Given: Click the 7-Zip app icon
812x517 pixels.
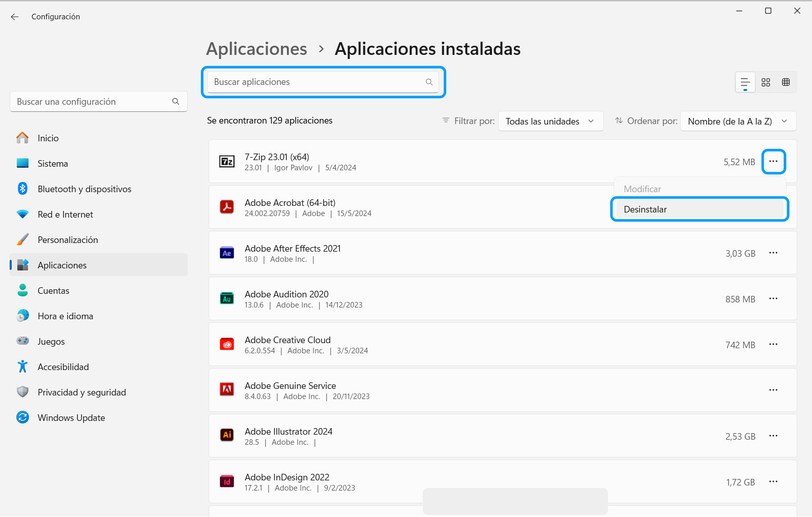Looking at the screenshot, I should click(226, 162).
